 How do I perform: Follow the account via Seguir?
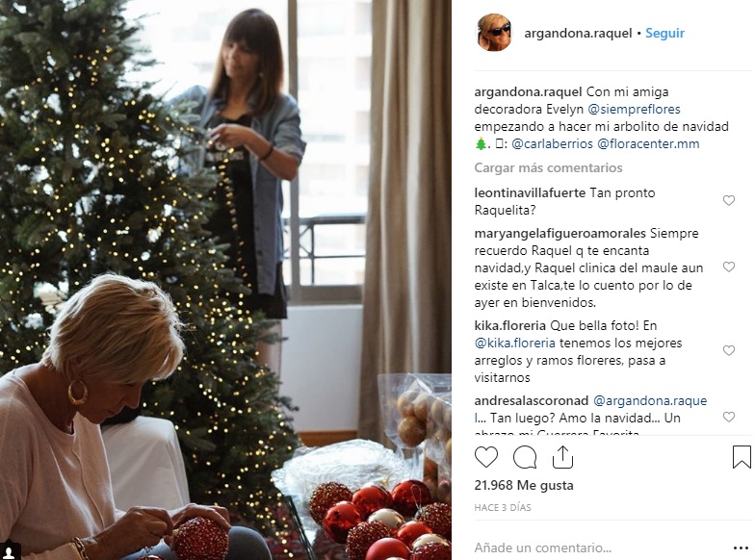click(x=664, y=33)
